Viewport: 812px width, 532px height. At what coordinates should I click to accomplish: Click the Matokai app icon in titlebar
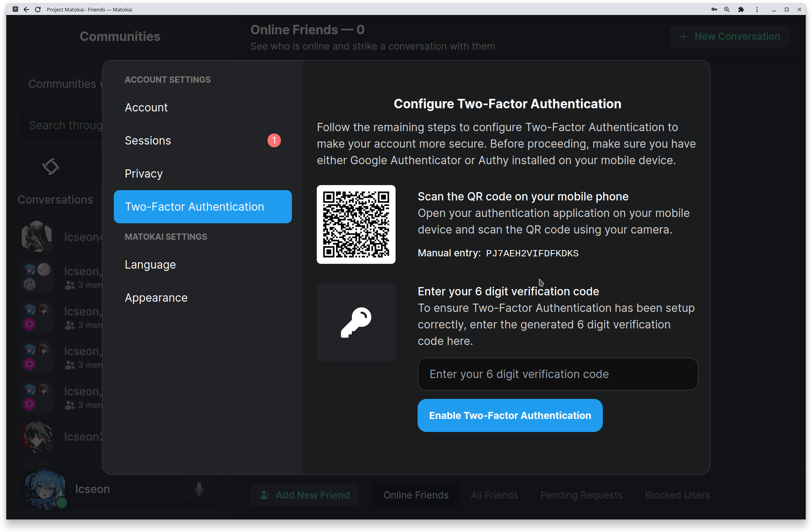tap(15, 9)
